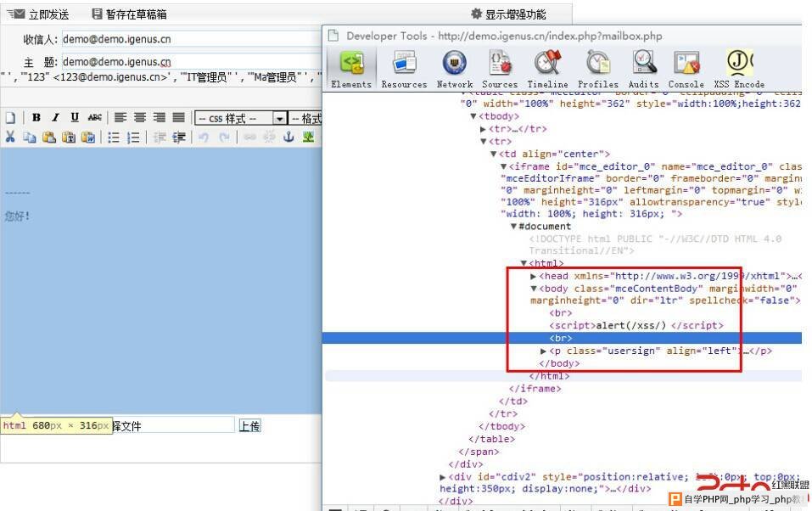Open the XSS Encode panel

[x=739, y=69]
